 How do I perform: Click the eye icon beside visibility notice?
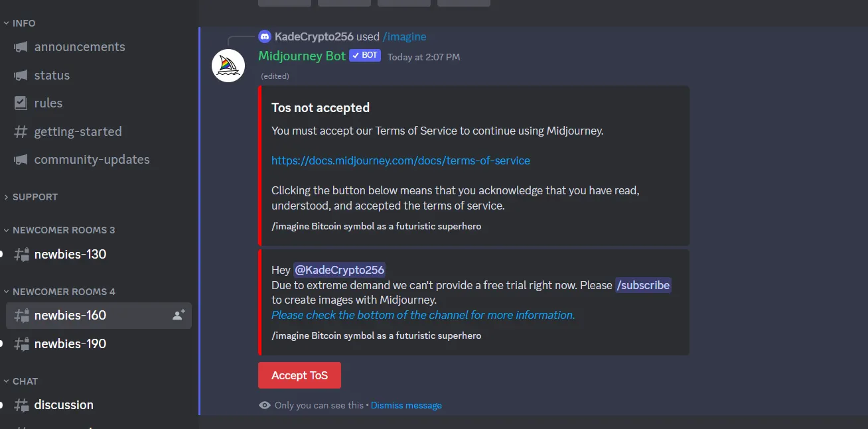coord(265,405)
